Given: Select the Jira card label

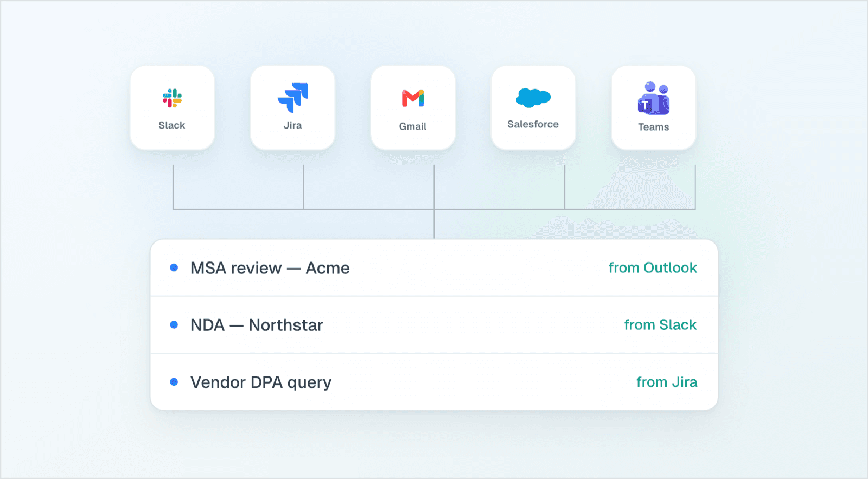Looking at the screenshot, I should click(x=292, y=125).
